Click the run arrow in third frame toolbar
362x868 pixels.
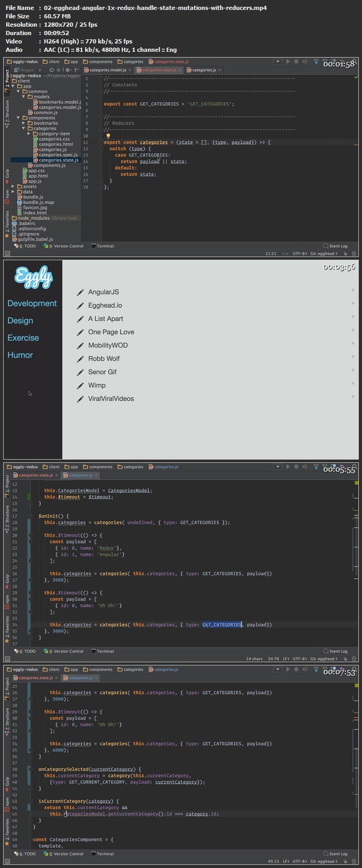click(x=288, y=466)
